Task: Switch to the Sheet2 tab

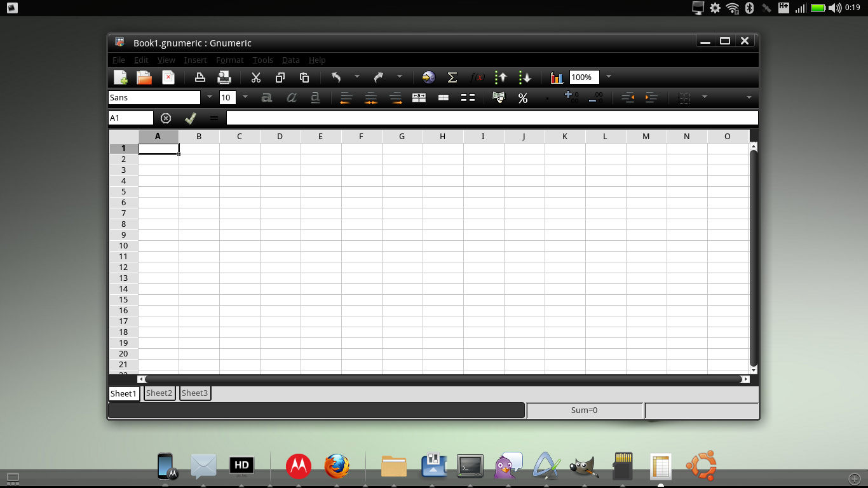Action: pos(159,393)
